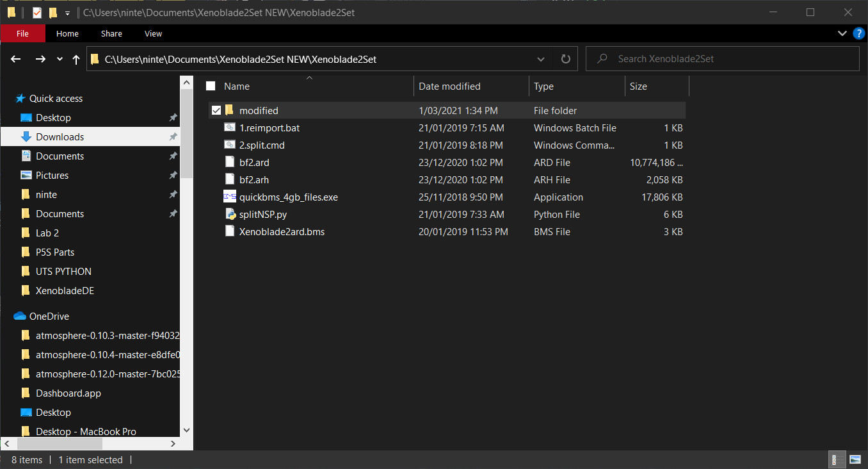Screen dimensions: 868x469
Task: Click the bf2.arh file icon
Action: (x=230, y=179)
